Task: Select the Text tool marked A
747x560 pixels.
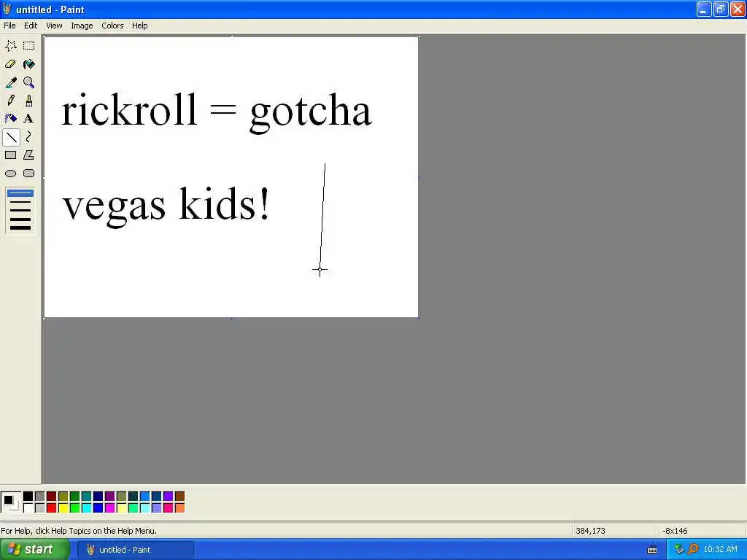Action: [x=28, y=119]
